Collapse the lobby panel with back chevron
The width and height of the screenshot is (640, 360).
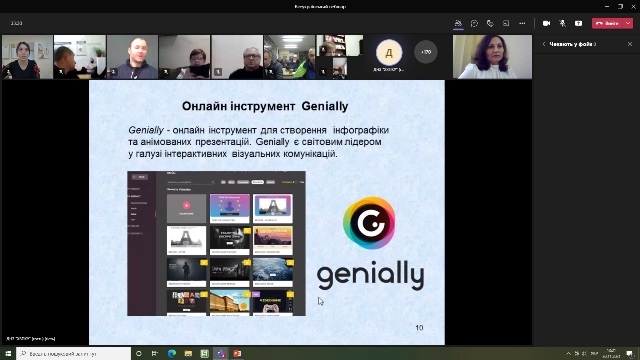pyautogui.click(x=544, y=44)
